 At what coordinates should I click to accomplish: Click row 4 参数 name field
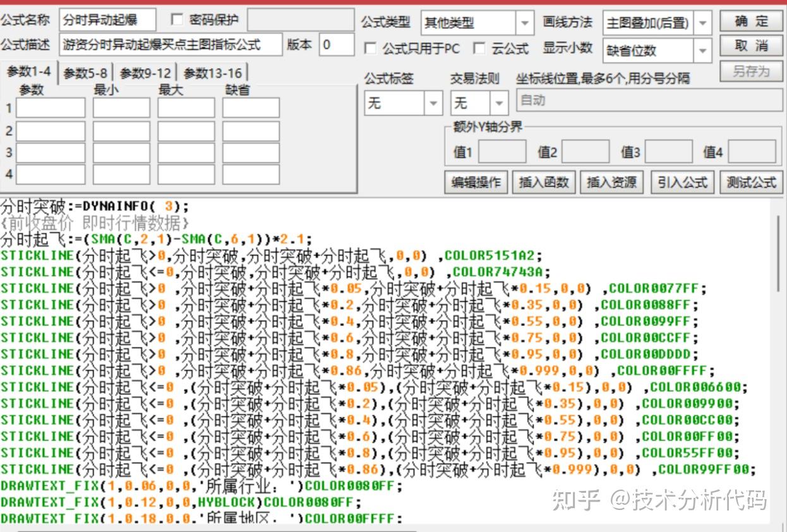tap(51, 174)
